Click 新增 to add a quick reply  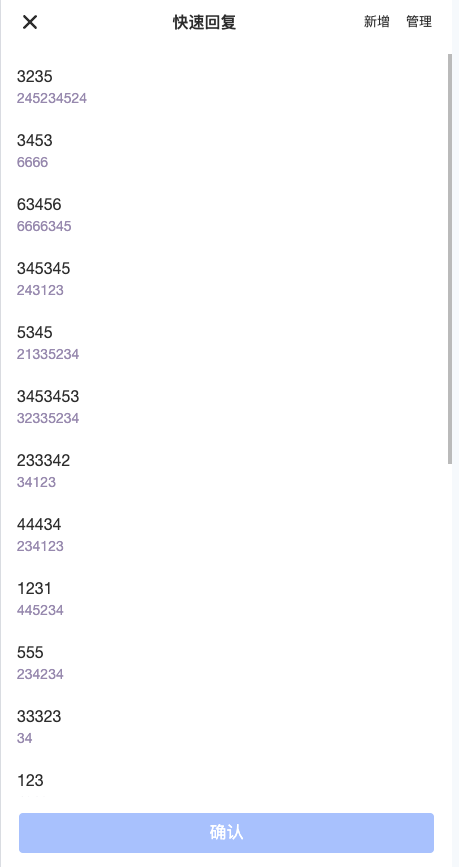(377, 22)
